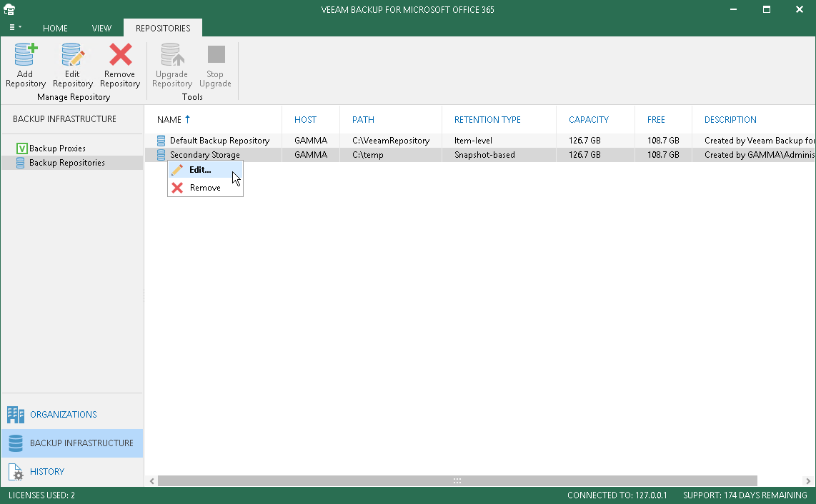Click SUPPORT: 174 DAYS REMAINING status text
Viewport: 816px width, 504px height.
pos(745,495)
